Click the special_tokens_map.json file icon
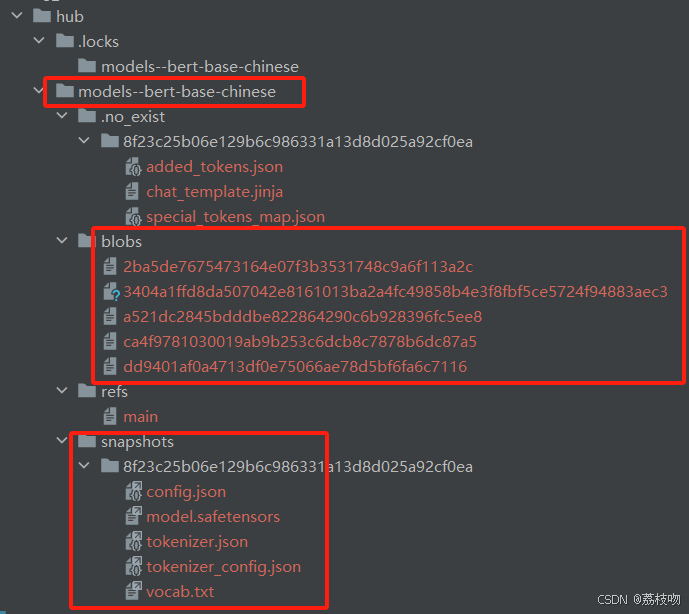The image size is (689, 614). 133,217
